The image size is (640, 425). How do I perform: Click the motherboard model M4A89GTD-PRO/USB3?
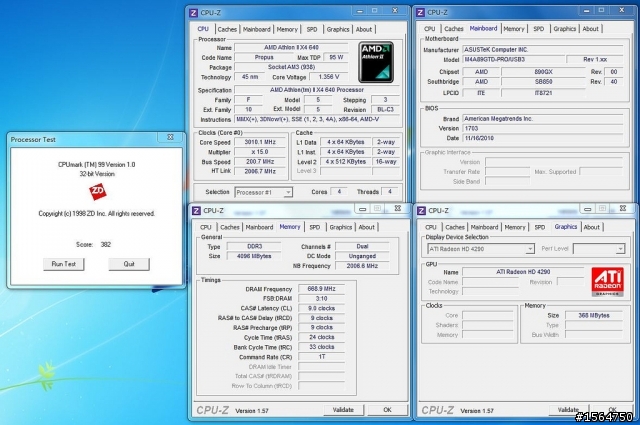[x=513, y=60]
